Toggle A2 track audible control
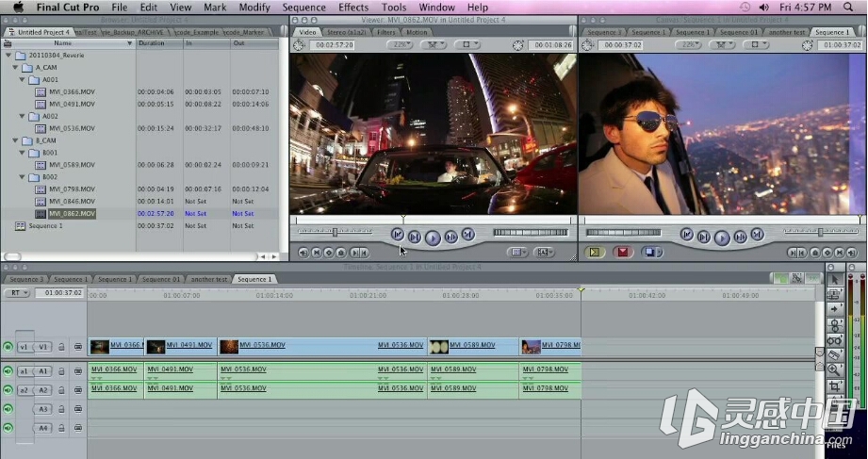The width and height of the screenshot is (868, 459). click(x=8, y=390)
